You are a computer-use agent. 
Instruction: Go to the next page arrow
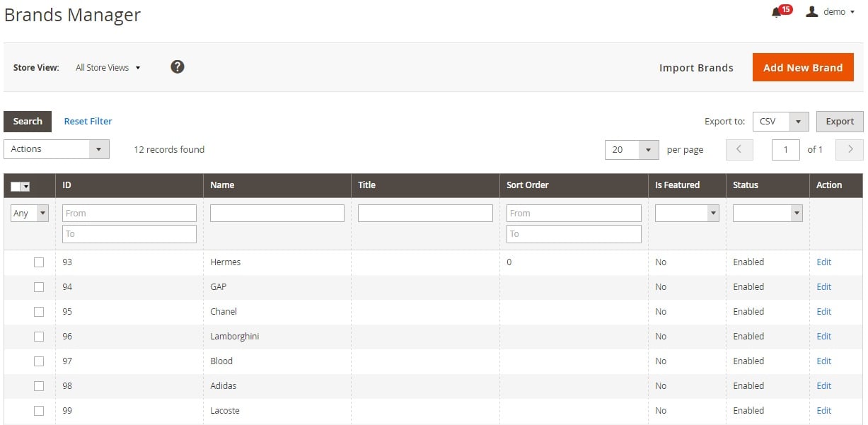tap(850, 149)
